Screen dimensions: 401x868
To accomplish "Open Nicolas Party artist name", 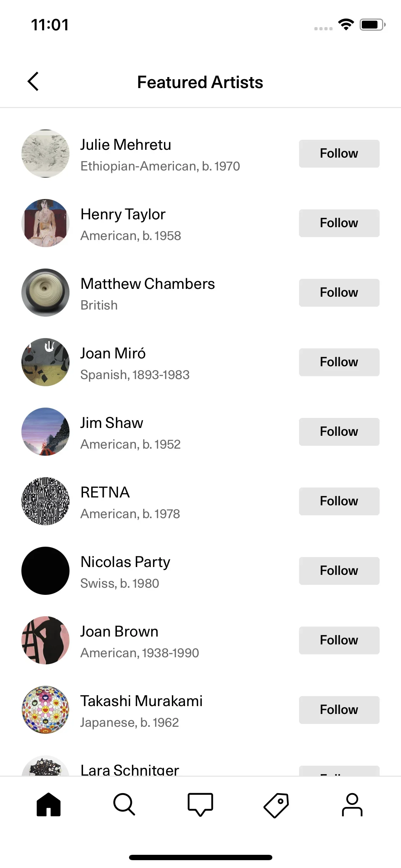I will tap(125, 562).
